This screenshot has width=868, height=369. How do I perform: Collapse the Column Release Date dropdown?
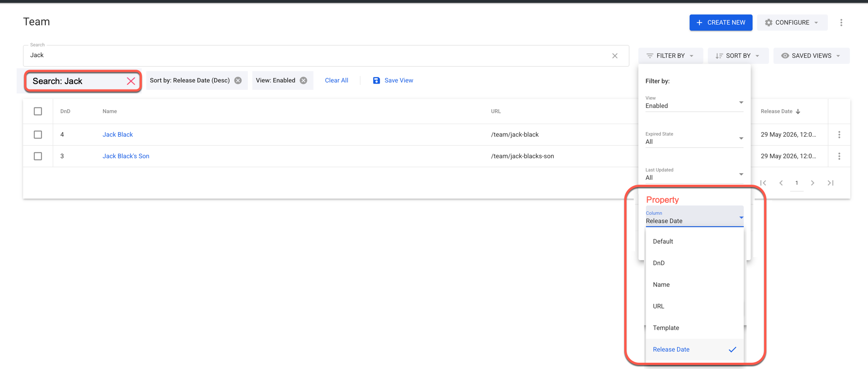coord(694,217)
